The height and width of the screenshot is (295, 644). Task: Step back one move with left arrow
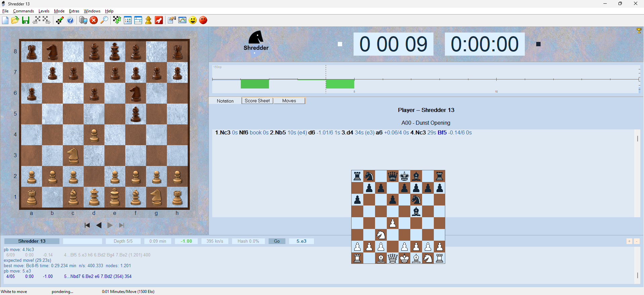tap(99, 225)
